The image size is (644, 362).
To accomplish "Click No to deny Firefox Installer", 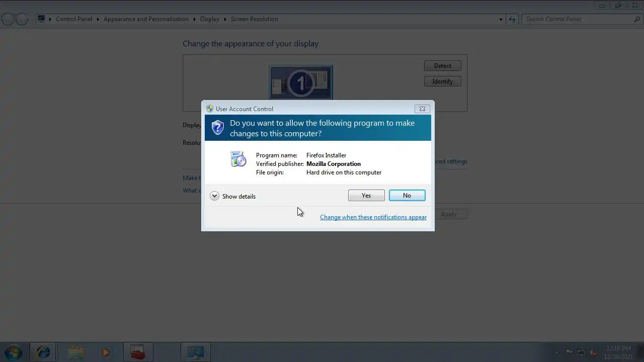I will 407,196.
